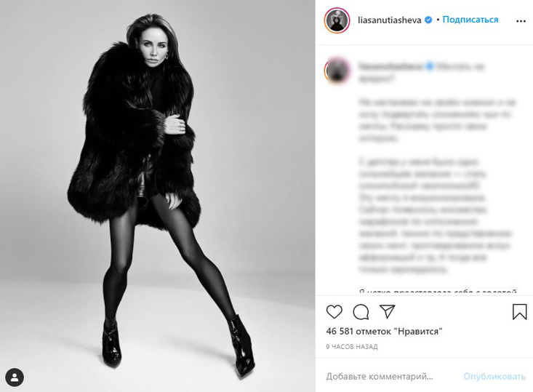Click the partially visible last caption line
Viewport: 533px width, 392px height.
[438, 292]
